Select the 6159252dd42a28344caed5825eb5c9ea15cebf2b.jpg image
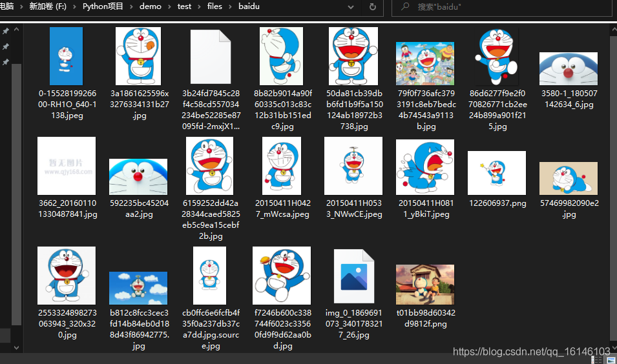The height and width of the screenshot is (364, 617). pos(210,165)
